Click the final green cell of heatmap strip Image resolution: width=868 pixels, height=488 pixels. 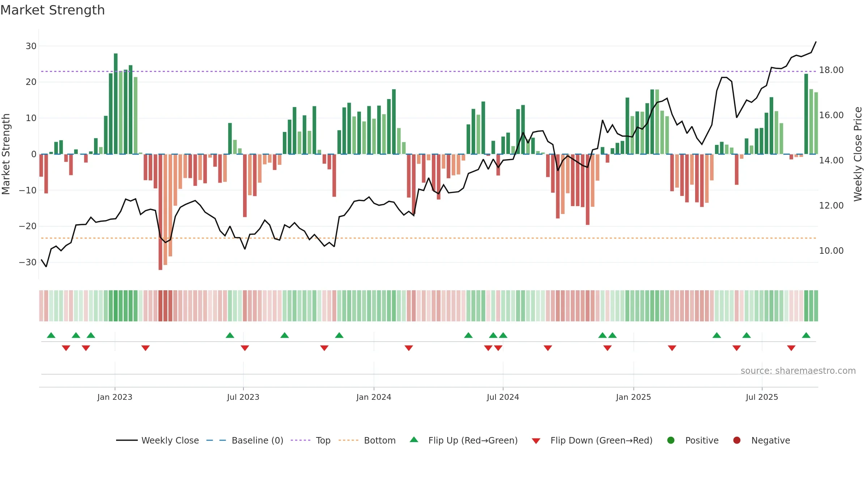click(816, 306)
